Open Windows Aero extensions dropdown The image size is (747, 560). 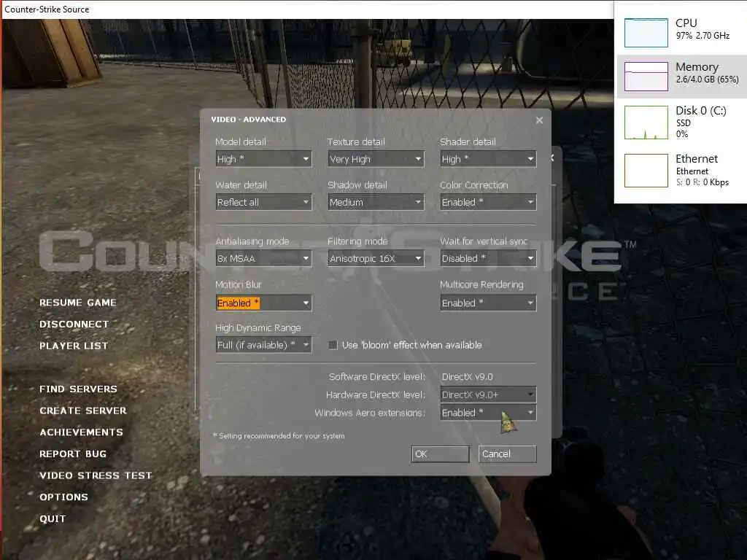(x=488, y=413)
